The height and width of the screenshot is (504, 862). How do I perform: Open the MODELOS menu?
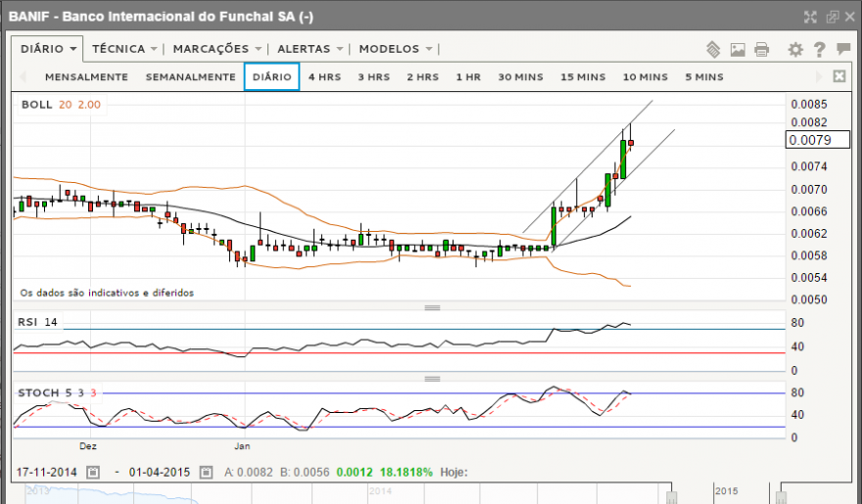coord(396,49)
